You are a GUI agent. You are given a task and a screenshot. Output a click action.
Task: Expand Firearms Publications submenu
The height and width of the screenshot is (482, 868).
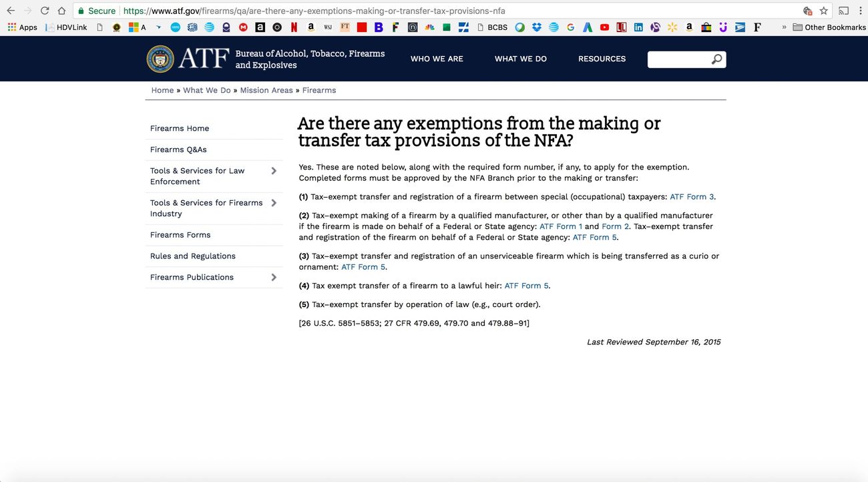click(274, 277)
